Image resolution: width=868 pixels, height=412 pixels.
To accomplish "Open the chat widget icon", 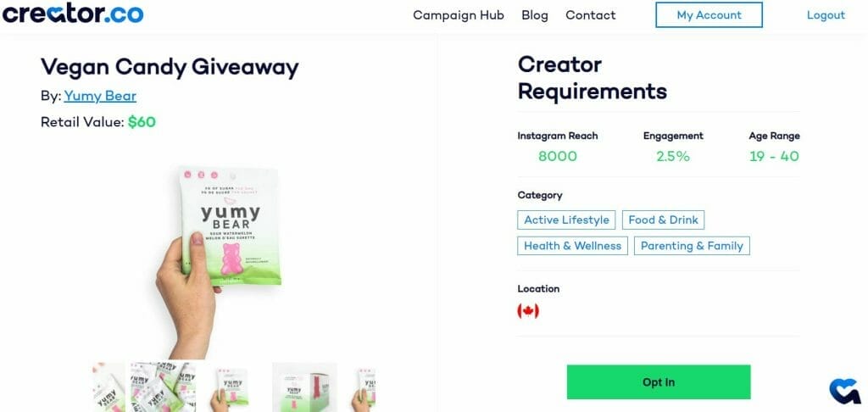I will click(845, 391).
